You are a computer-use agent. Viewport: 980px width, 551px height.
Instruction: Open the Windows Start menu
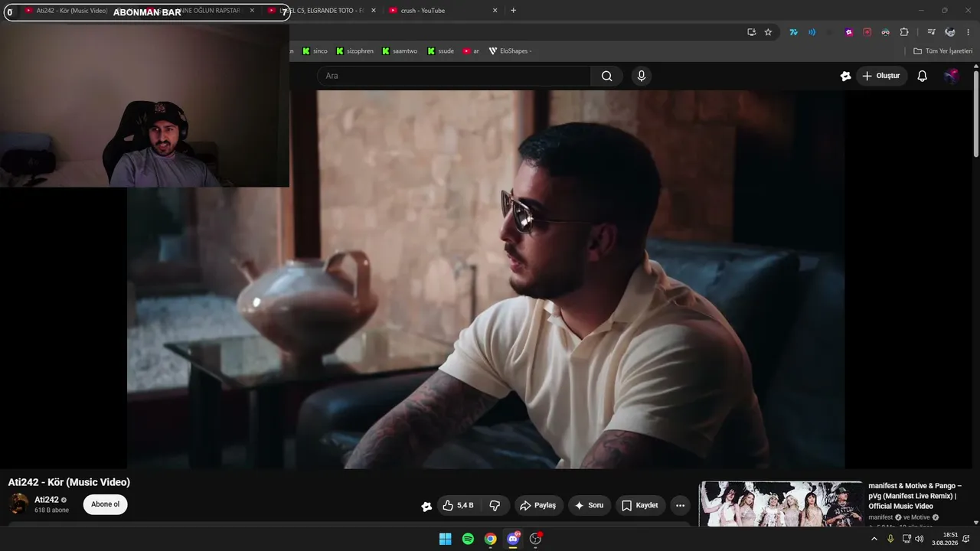(x=445, y=539)
